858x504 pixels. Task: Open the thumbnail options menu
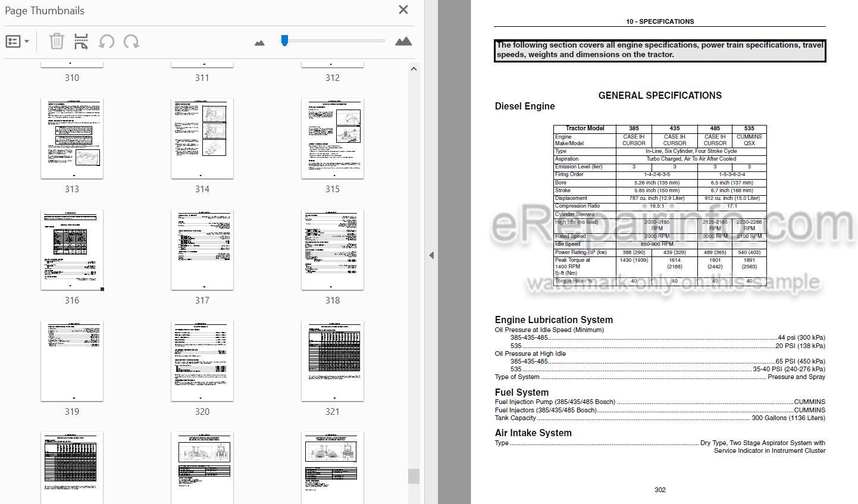17,42
